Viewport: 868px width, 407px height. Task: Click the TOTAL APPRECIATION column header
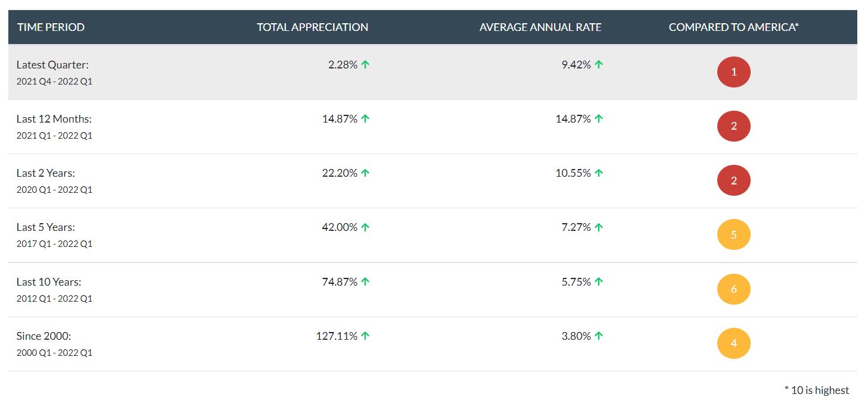(312, 27)
